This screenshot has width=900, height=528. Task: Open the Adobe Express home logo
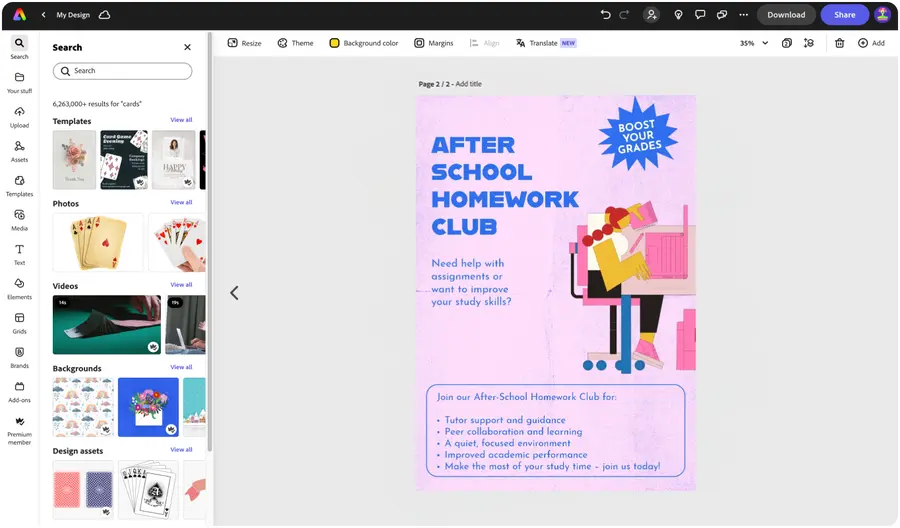20,15
